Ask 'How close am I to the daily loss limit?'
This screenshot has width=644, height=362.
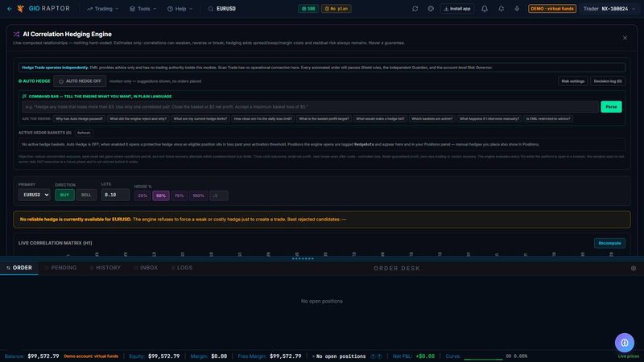coord(263,118)
